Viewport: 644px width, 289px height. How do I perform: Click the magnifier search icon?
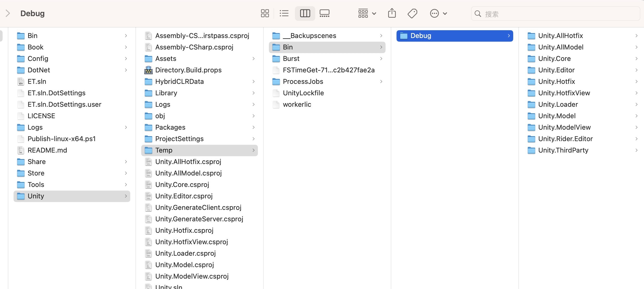(x=478, y=14)
